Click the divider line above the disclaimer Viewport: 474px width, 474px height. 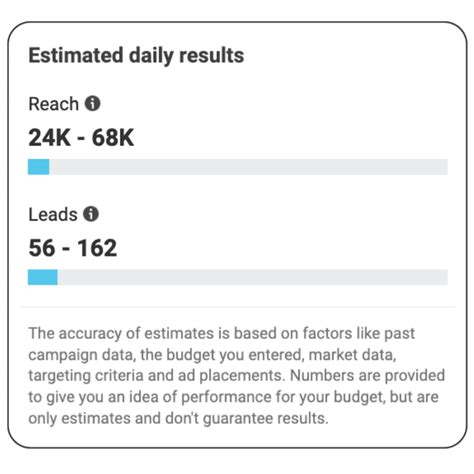click(238, 307)
